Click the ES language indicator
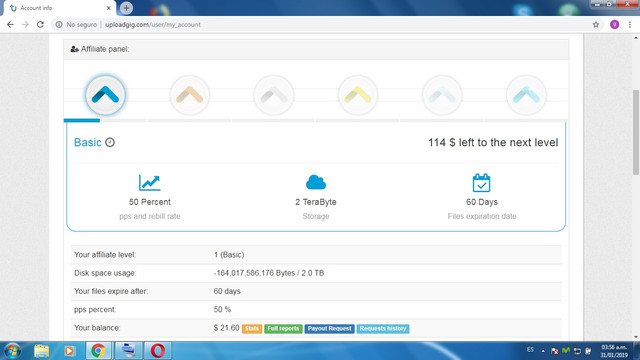The height and width of the screenshot is (360, 640). click(530, 350)
